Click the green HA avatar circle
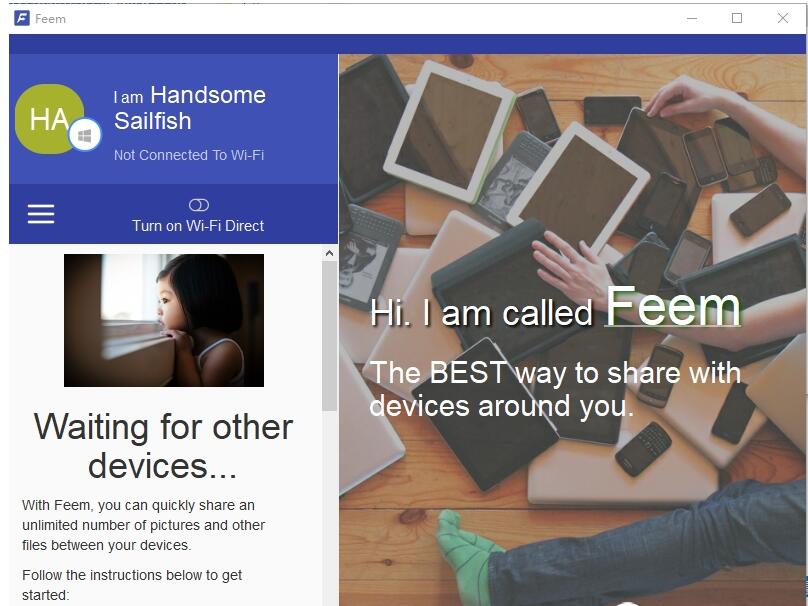This screenshot has width=808, height=606. (x=49, y=119)
